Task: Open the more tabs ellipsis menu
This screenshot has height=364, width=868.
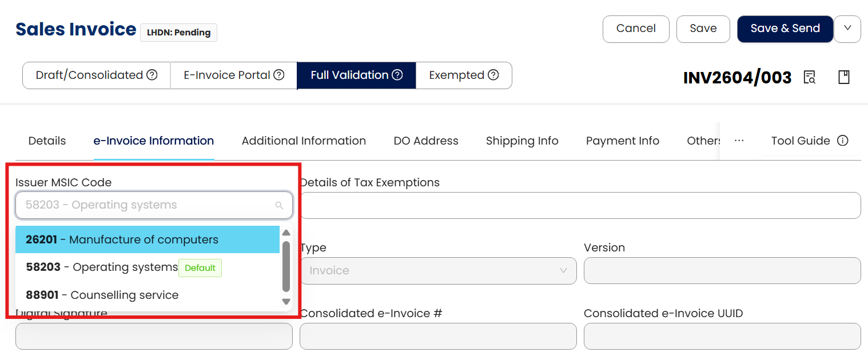Action: pyautogui.click(x=739, y=141)
